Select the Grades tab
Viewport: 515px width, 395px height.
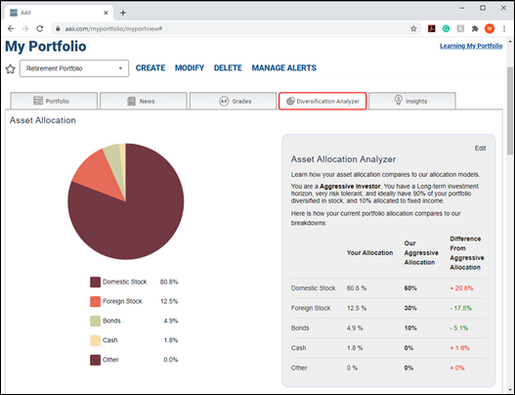pyautogui.click(x=233, y=101)
